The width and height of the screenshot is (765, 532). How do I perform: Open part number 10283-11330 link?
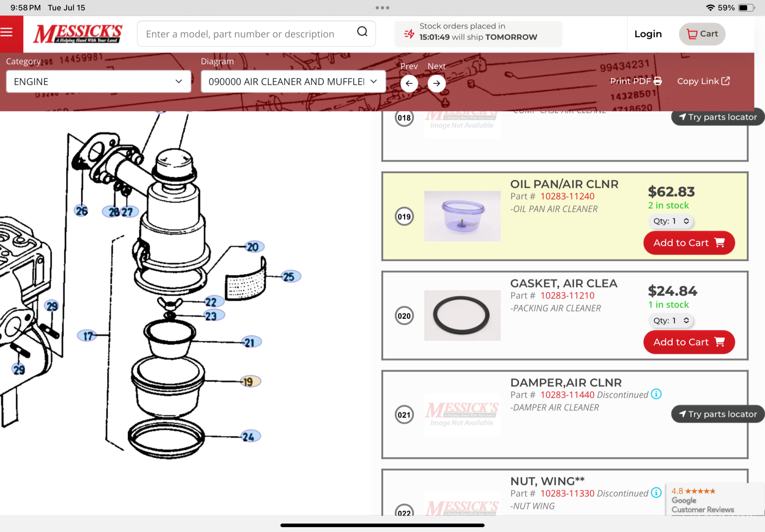click(567, 494)
